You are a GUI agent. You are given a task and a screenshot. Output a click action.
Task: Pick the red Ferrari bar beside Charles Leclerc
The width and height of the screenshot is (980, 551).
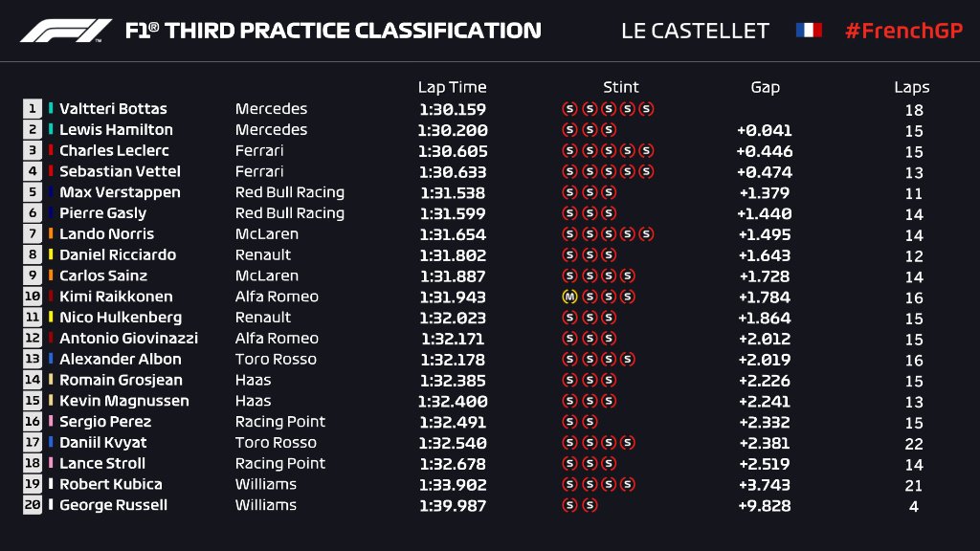pos(51,151)
